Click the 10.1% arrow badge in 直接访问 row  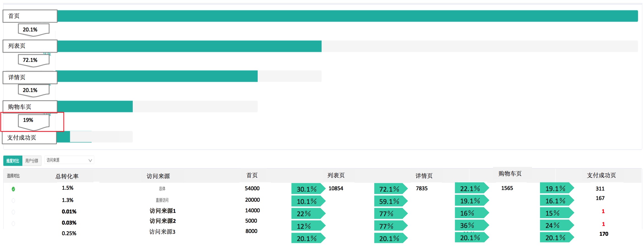click(308, 201)
